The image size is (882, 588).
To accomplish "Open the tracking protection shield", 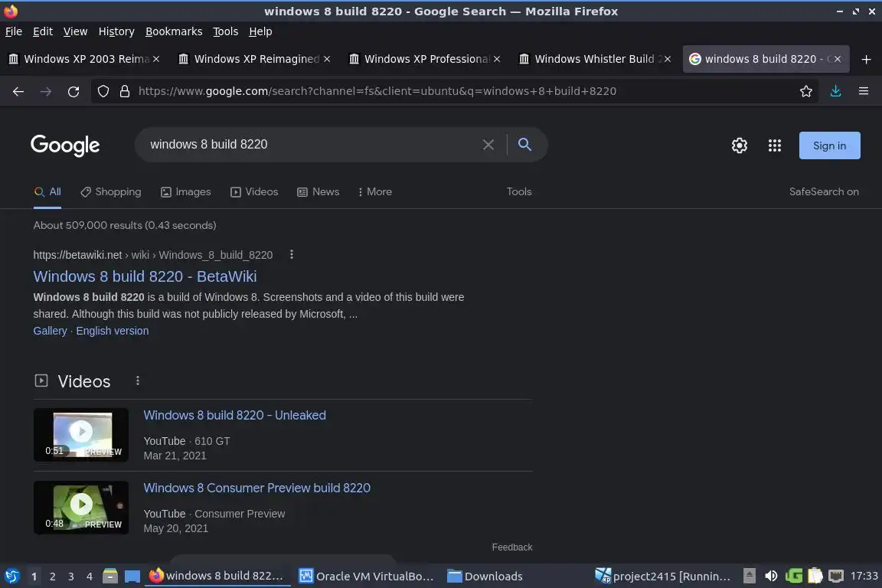I will tap(103, 91).
